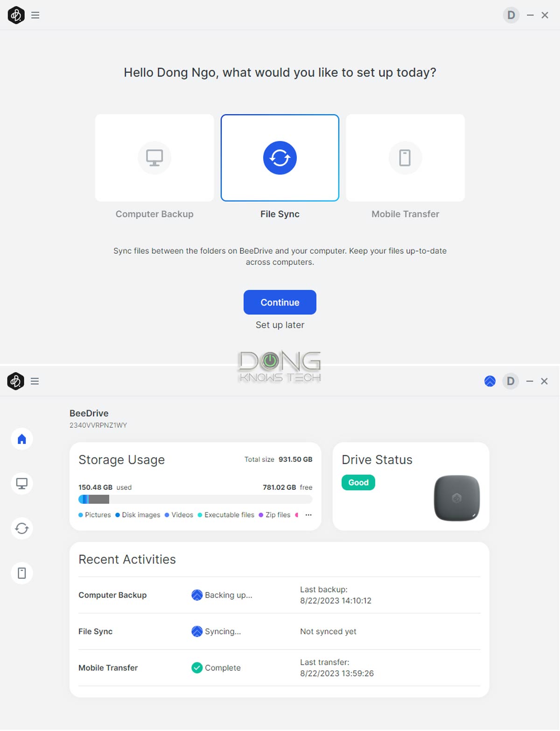Click Backing up status icon
The height and width of the screenshot is (731, 560).
pos(197,595)
